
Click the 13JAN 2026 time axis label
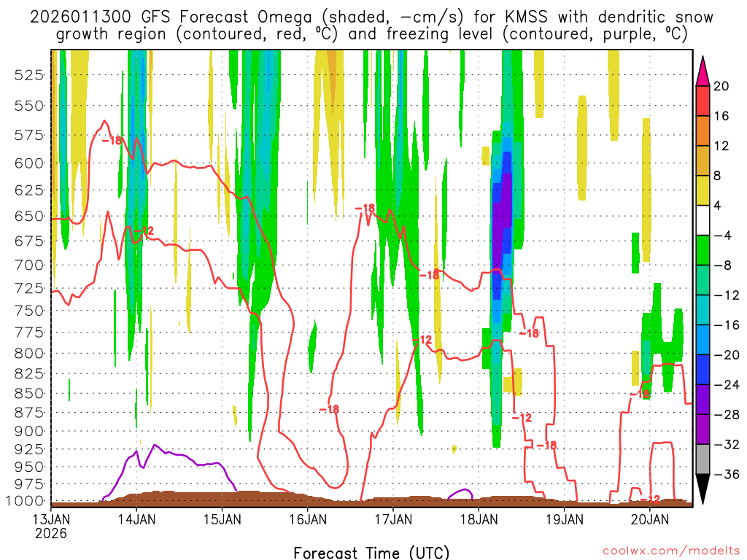50,526
